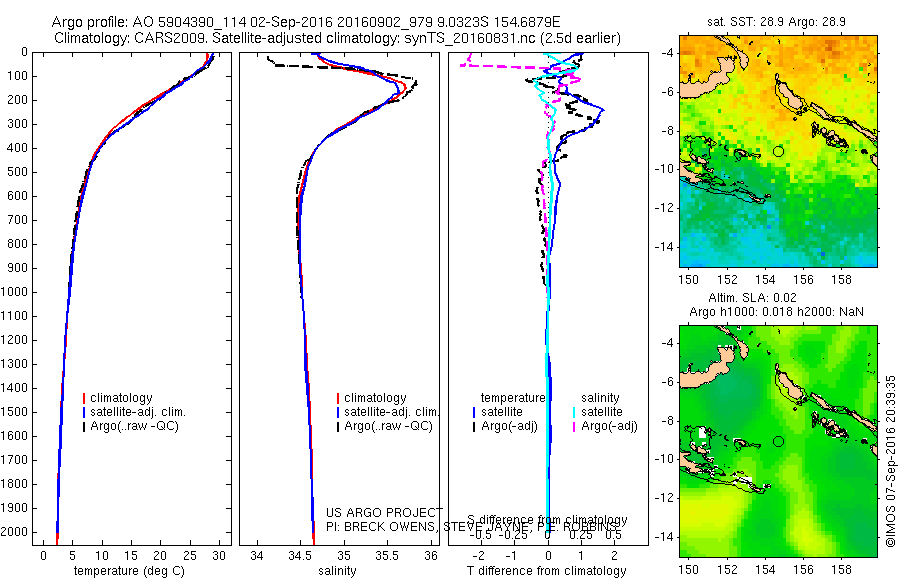This screenshot has width=900, height=580.
Task: Click the float position circle on SLA map
Action: (778, 442)
